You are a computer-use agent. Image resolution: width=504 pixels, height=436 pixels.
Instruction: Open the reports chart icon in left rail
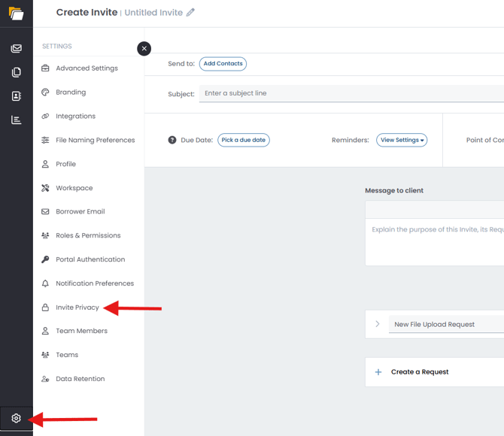pyautogui.click(x=16, y=120)
